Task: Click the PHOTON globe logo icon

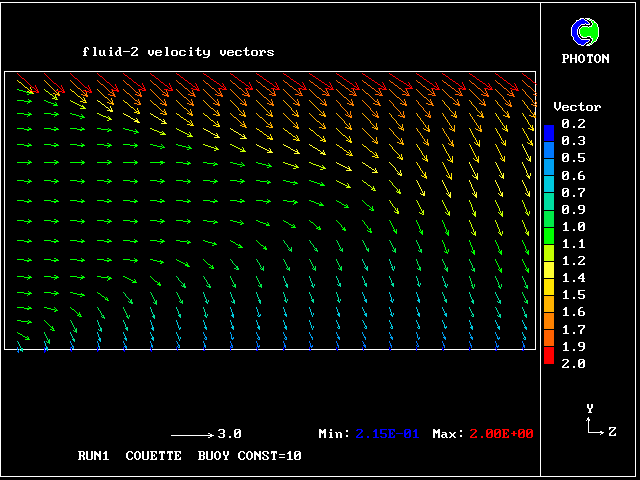Action: pos(585,33)
